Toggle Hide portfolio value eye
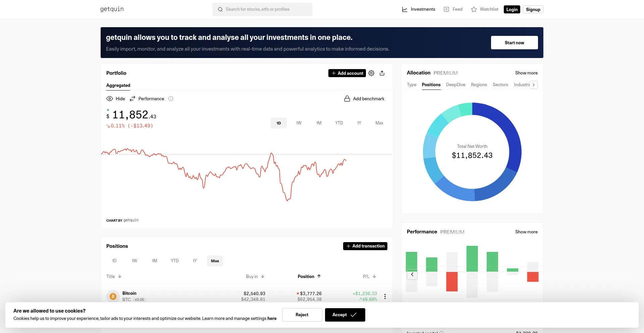This screenshot has width=644, height=333. (x=110, y=99)
